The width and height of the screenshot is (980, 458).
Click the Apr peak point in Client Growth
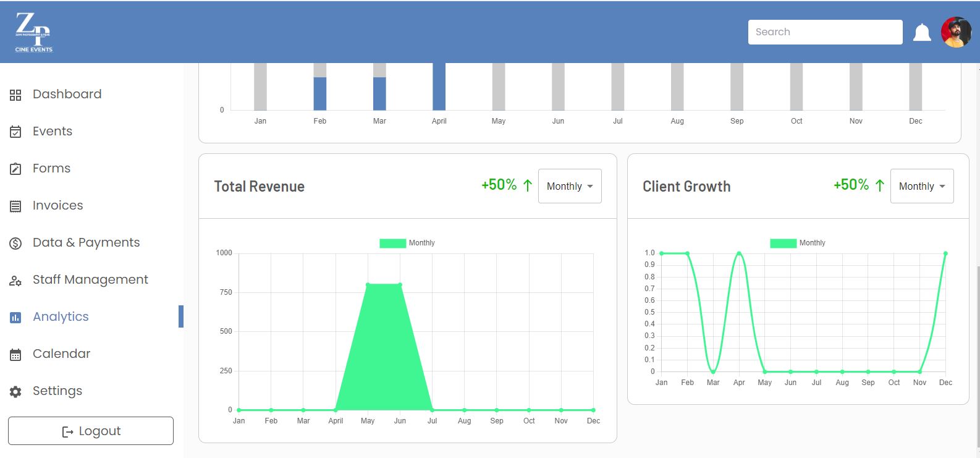click(739, 253)
